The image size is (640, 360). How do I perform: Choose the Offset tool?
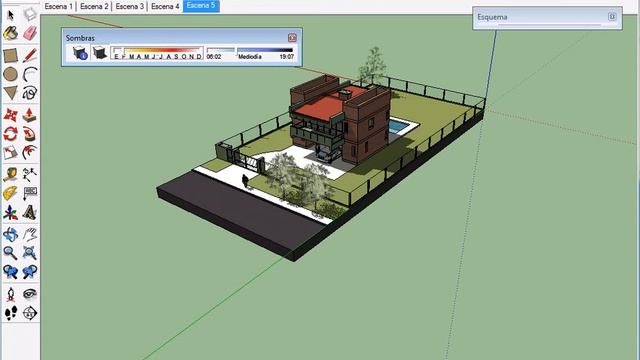pos(30,153)
